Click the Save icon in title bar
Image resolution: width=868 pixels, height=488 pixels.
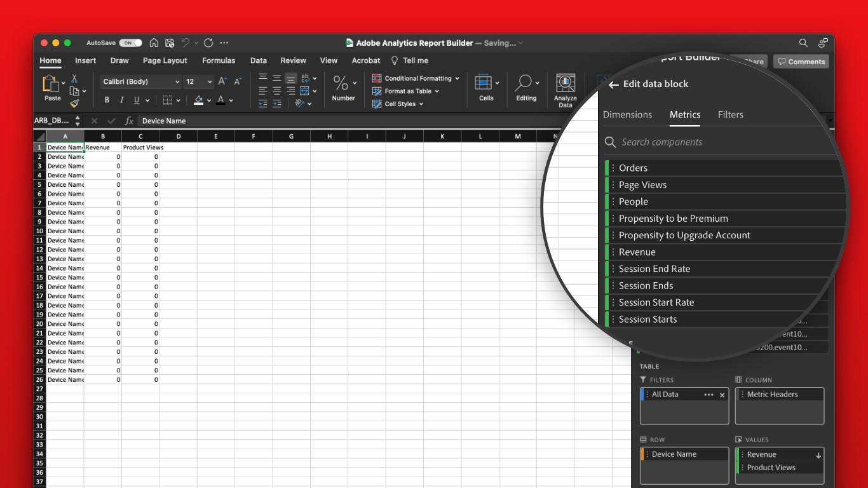[170, 43]
